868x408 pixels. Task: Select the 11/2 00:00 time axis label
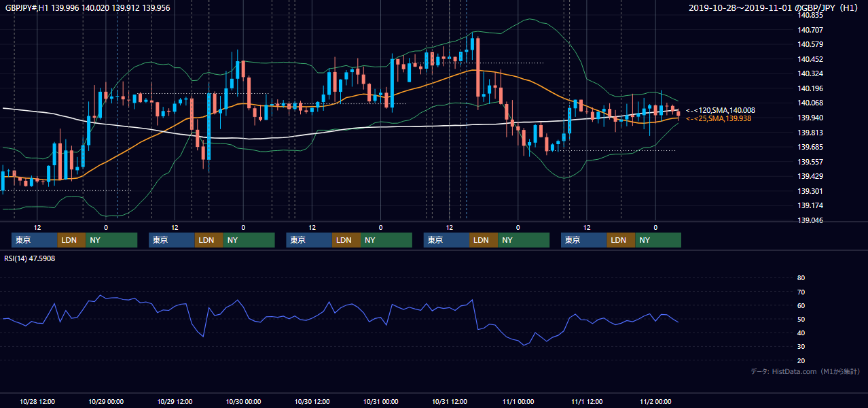click(x=655, y=401)
